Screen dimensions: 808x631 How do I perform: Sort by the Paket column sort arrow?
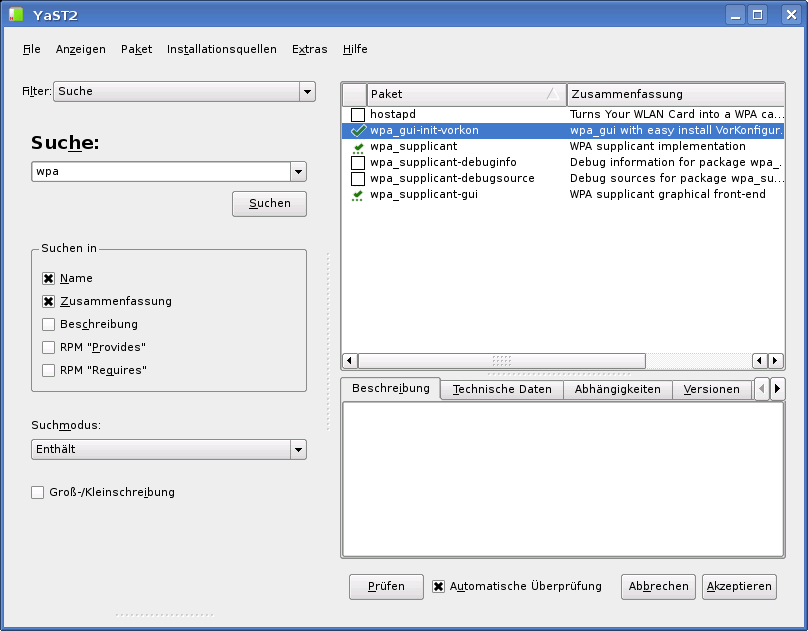pos(552,94)
